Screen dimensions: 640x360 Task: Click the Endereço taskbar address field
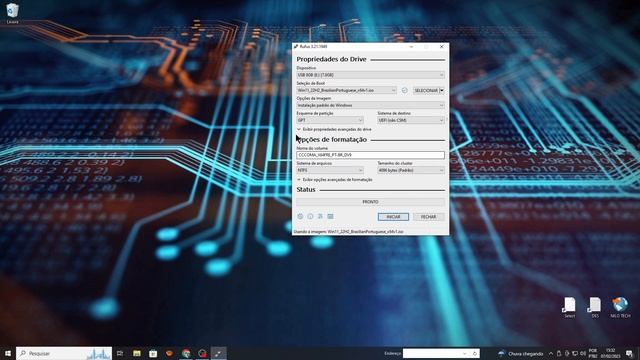click(433, 353)
